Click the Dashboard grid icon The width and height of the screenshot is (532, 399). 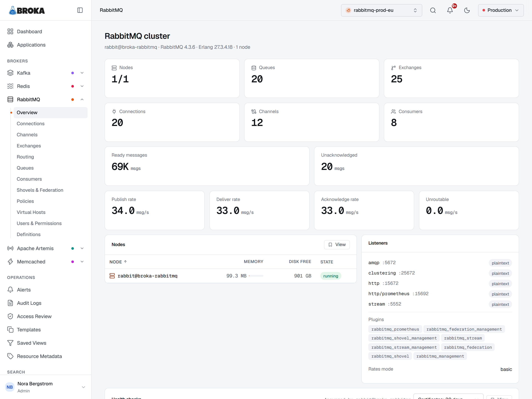10,32
